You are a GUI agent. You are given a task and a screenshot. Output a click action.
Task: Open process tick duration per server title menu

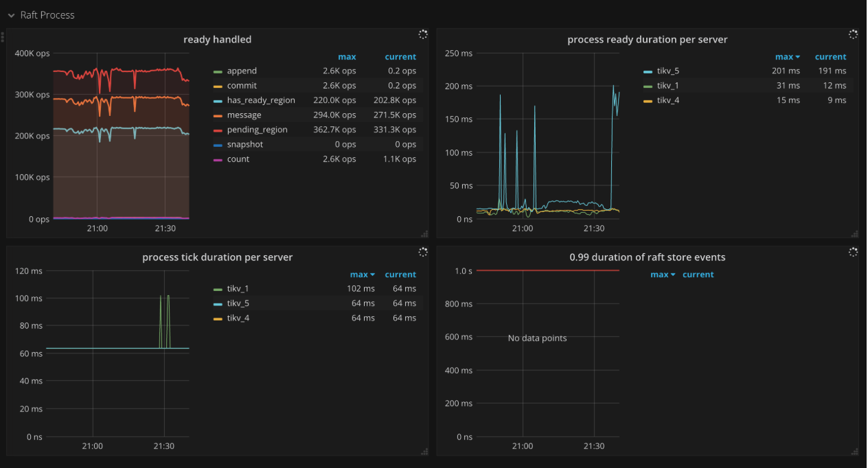(x=217, y=257)
